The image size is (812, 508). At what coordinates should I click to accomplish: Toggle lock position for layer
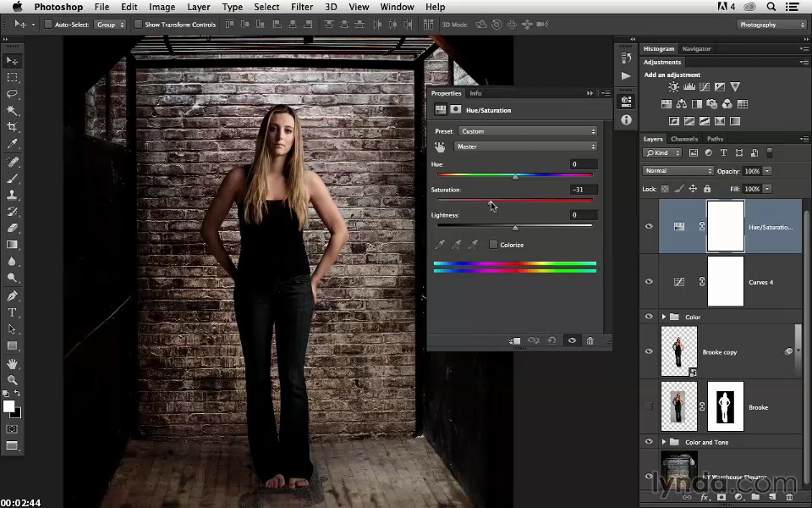pyautogui.click(x=693, y=189)
